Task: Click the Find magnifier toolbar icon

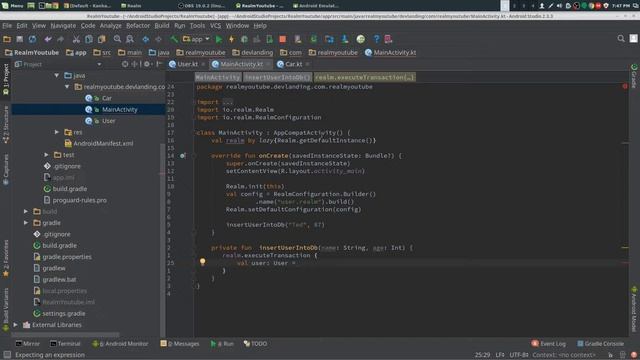Action: tap(118, 39)
